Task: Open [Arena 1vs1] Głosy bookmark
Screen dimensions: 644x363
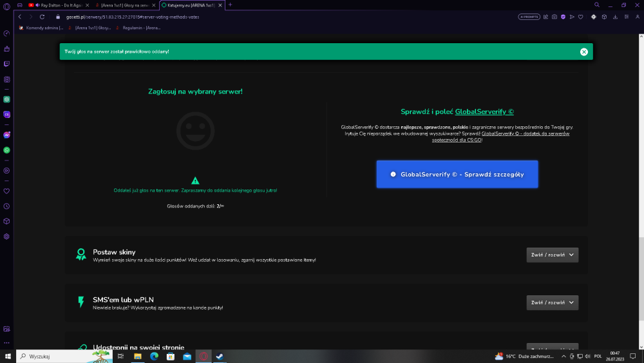Action: (x=90, y=28)
